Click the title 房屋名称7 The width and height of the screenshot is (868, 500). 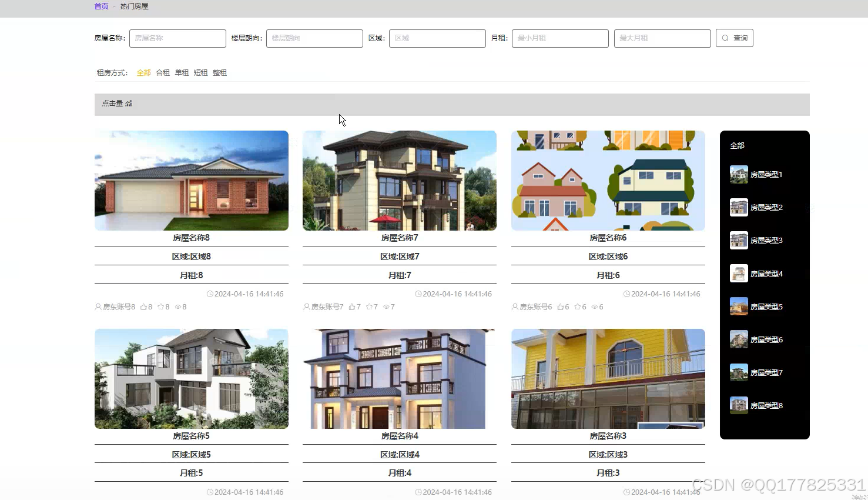pos(400,238)
